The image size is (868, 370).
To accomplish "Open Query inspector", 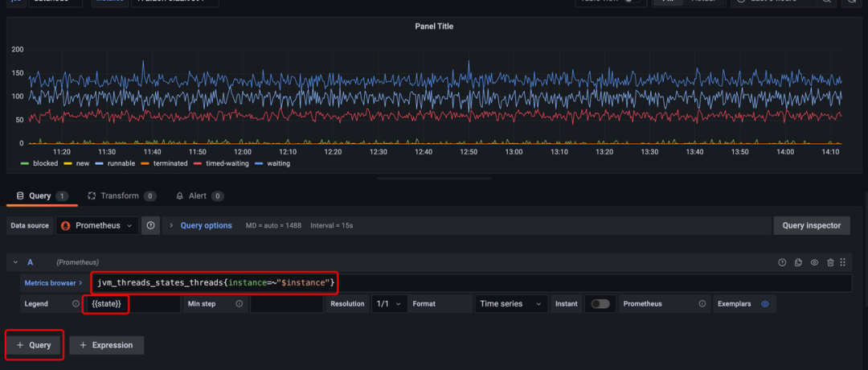I will pos(812,225).
